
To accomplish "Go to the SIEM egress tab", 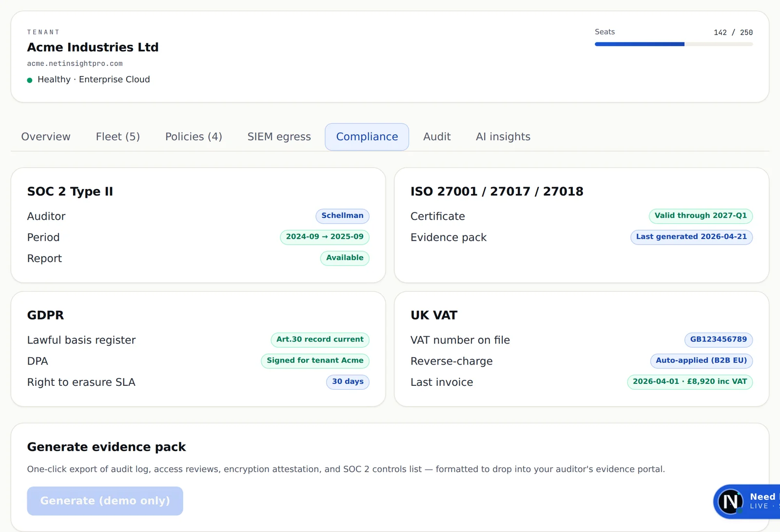I will coord(279,137).
